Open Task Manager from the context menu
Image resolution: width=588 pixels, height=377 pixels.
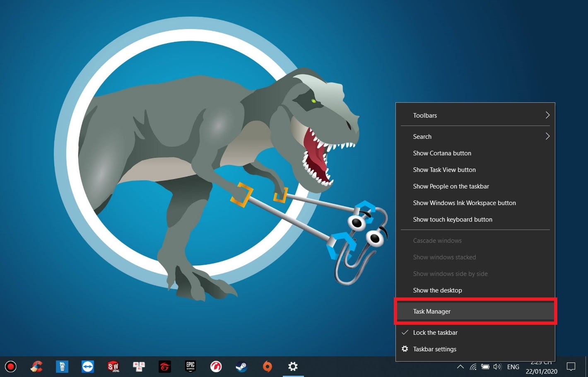pyautogui.click(x=475, y=312)
